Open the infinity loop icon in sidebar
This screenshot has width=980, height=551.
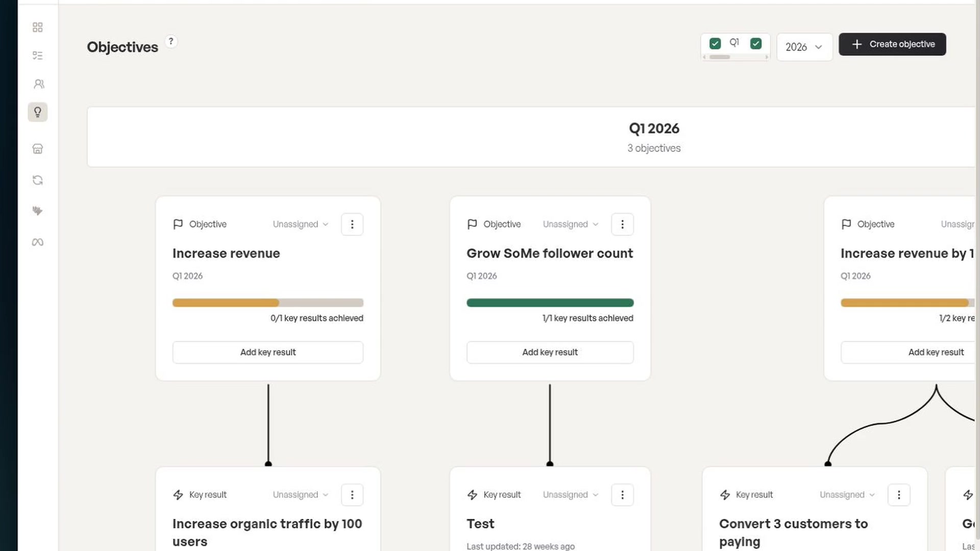click(37, 242)
